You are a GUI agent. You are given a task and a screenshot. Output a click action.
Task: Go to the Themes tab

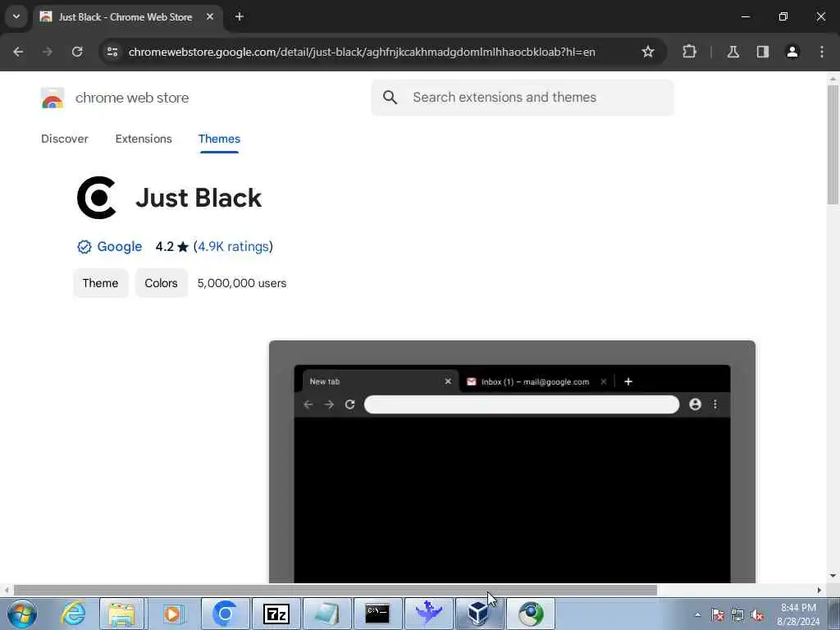point(219,139)
